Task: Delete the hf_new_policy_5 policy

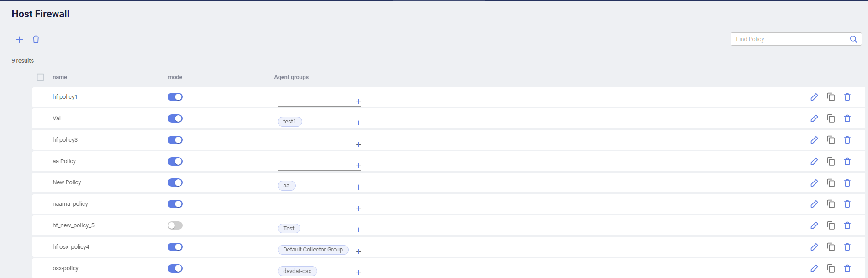Action: pos(847,225)
